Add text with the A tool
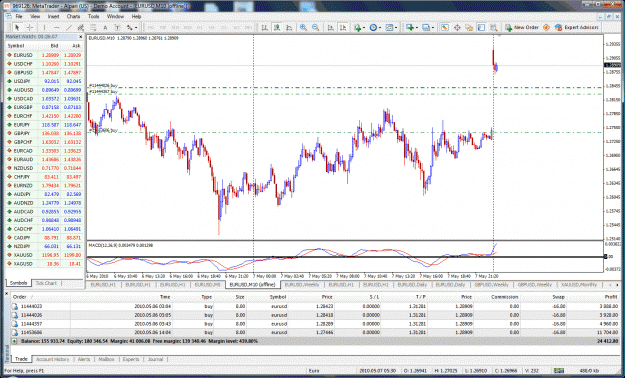Screen dimensions: 625x378 pos(105,28)
